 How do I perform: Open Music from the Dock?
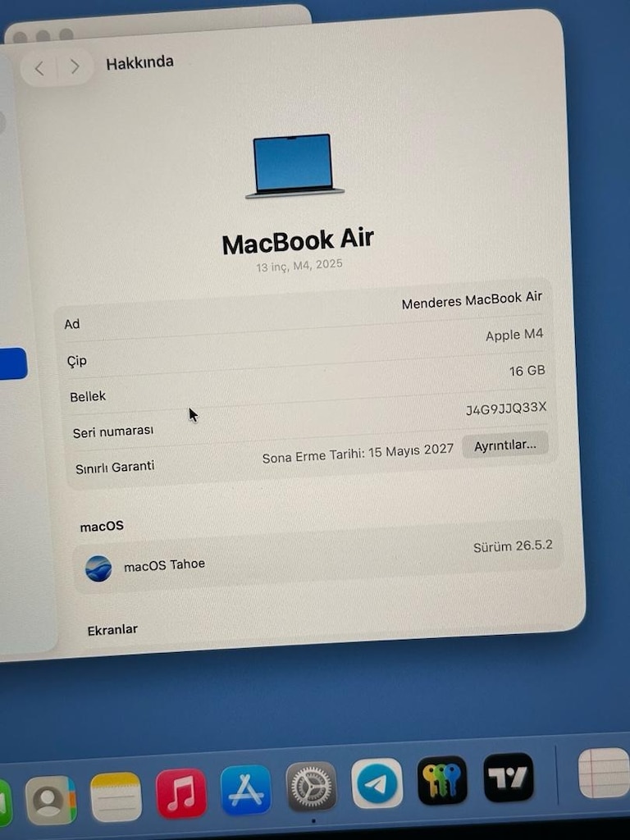click(181, 793)
